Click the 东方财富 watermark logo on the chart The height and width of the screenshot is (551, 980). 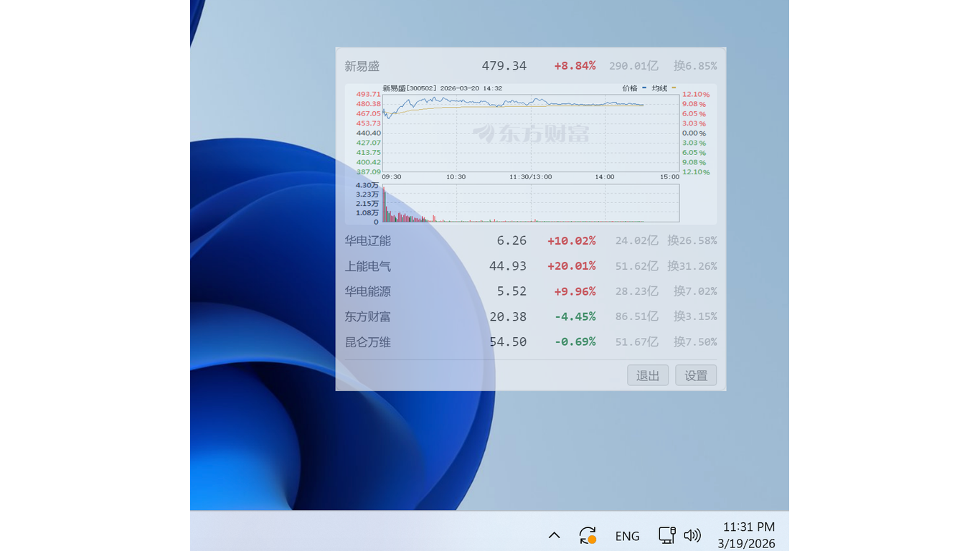tap(531, 133)
